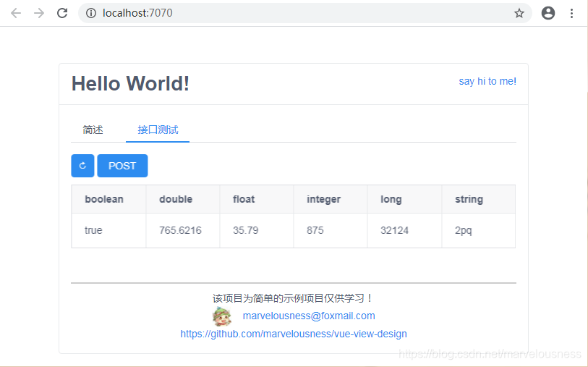The width and height of the screenshot is (588, 367).
Task: Select the '875' cell
Action: [331, 230]
